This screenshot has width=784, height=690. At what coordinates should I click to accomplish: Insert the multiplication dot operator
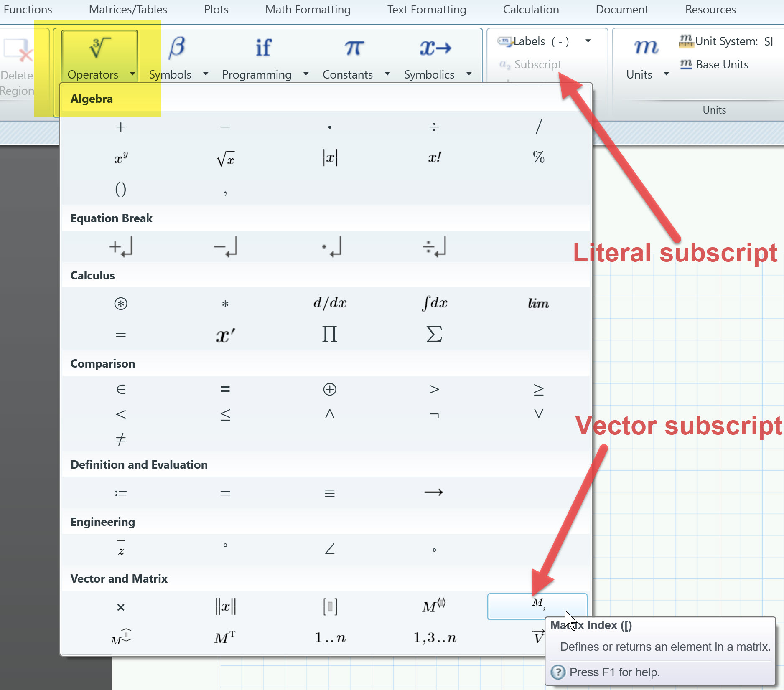pyautogui.click(x=330, y=127)
